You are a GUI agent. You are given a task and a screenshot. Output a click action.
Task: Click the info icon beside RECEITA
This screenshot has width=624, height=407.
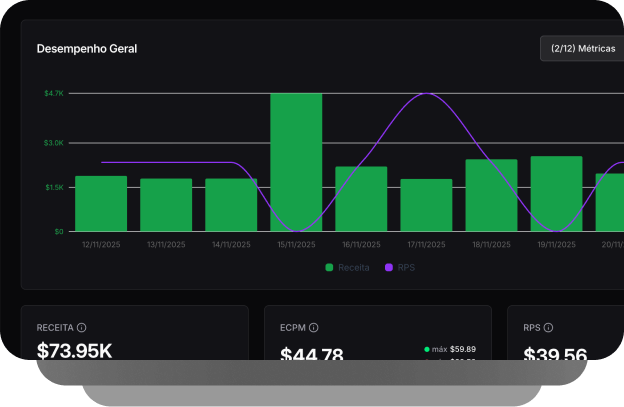point(82,327)
